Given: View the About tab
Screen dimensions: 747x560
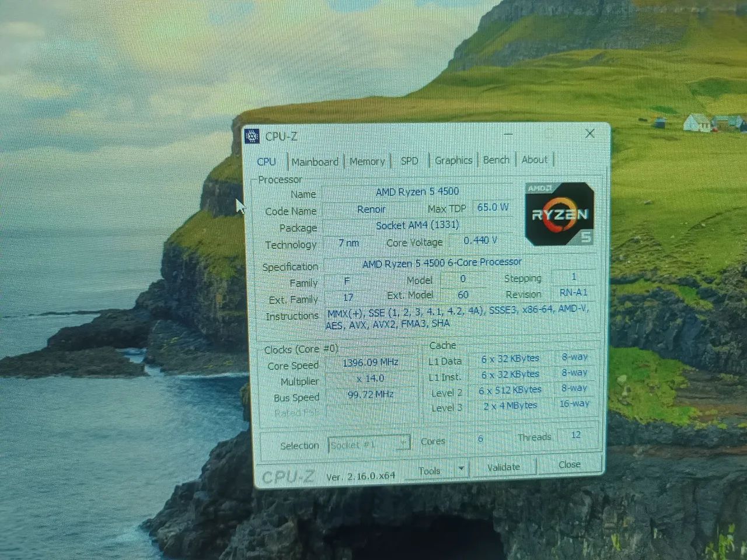Looking at the screenshot, I should (535, 159).
